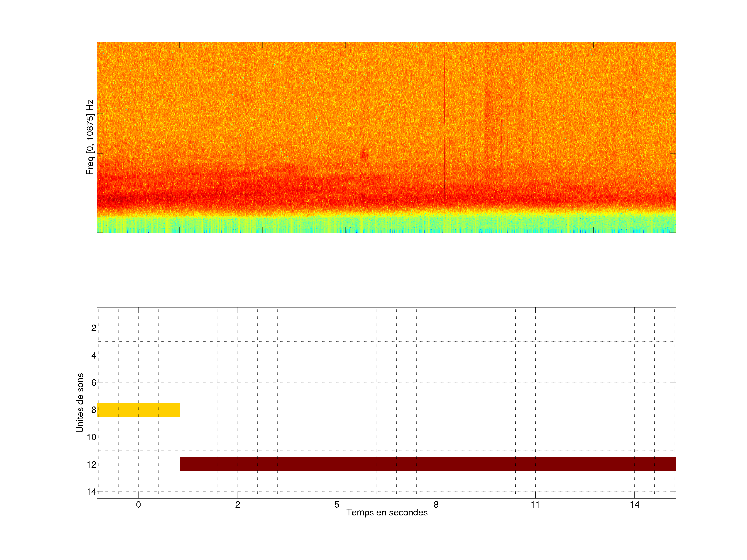Click the 'Temps en secondes' axis label
Viewport: 747px width, 560px height.
click(x=387, y=512)
